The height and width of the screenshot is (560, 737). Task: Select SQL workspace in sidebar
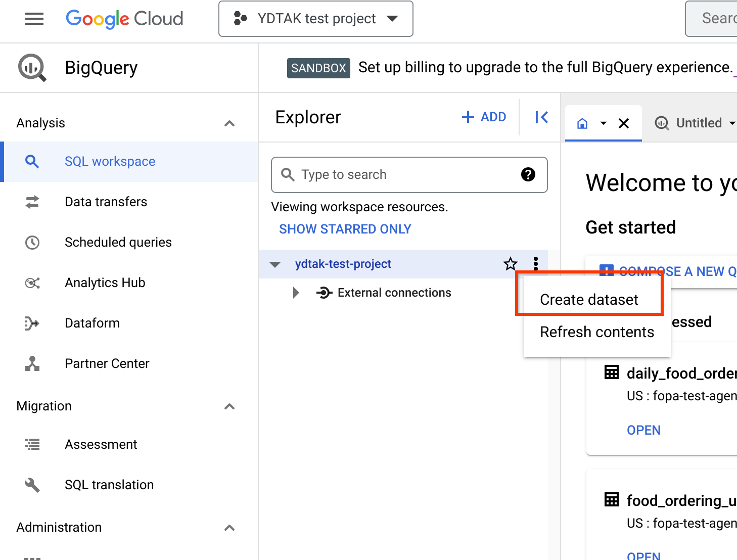pyautogui.click(x=129, y=162)
